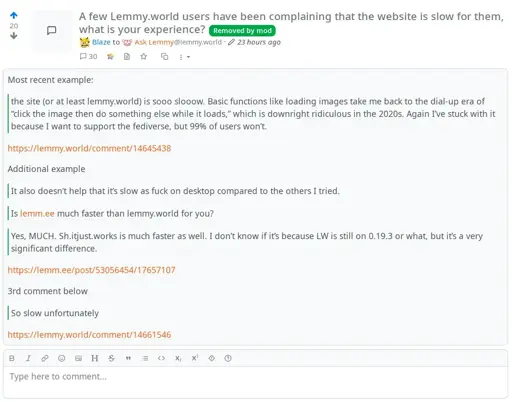
Task: Open the post thumbnail placeholder
Action: point(52,30)
